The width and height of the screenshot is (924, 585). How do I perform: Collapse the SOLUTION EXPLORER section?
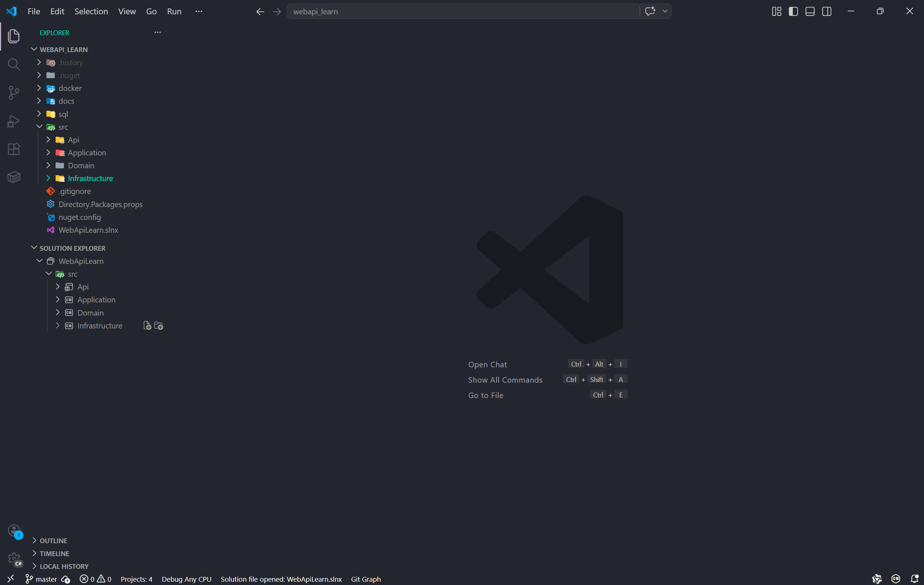(x=34, y=248)
